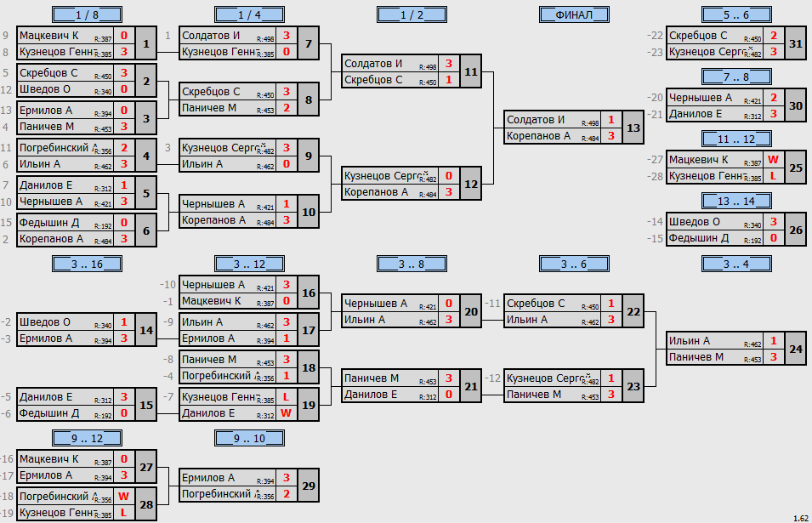The width and height of the screenshot is (812, 523).
Task: Click Погребинский in match 29
Action: [x=219, y=493]
